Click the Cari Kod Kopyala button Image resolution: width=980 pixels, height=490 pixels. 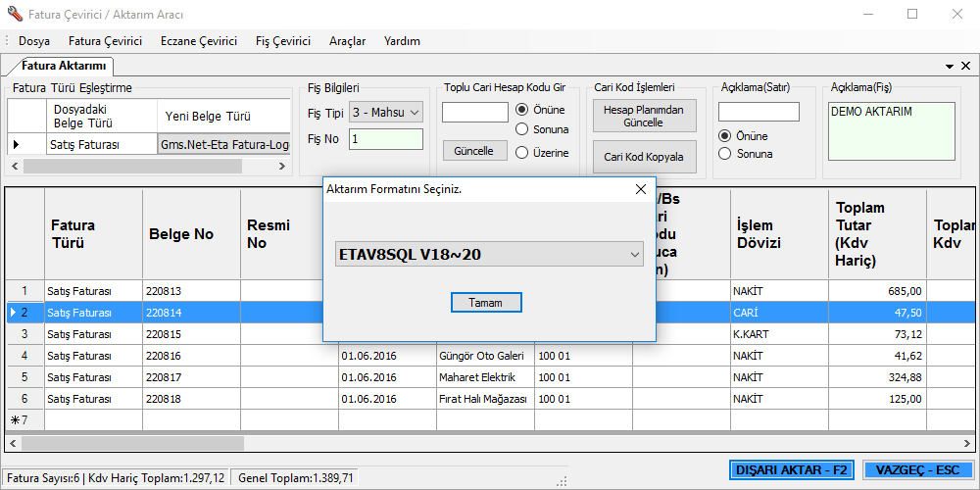point(644,157)
